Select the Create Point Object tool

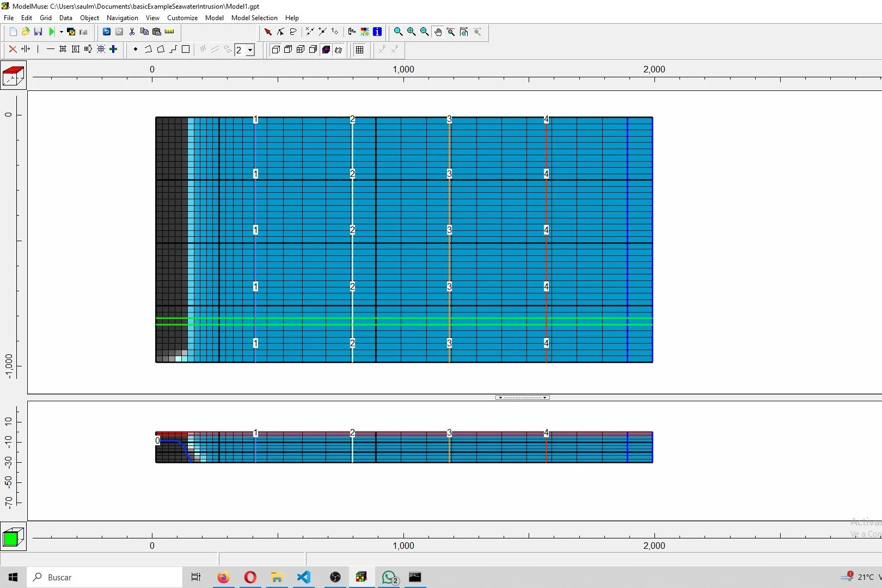tap(135, 50)
